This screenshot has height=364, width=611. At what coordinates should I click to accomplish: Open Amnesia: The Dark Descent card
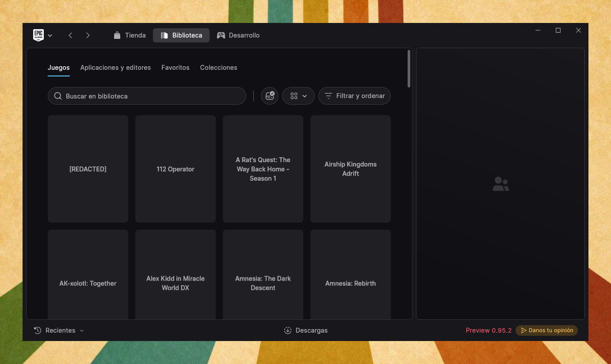point(263,274)
